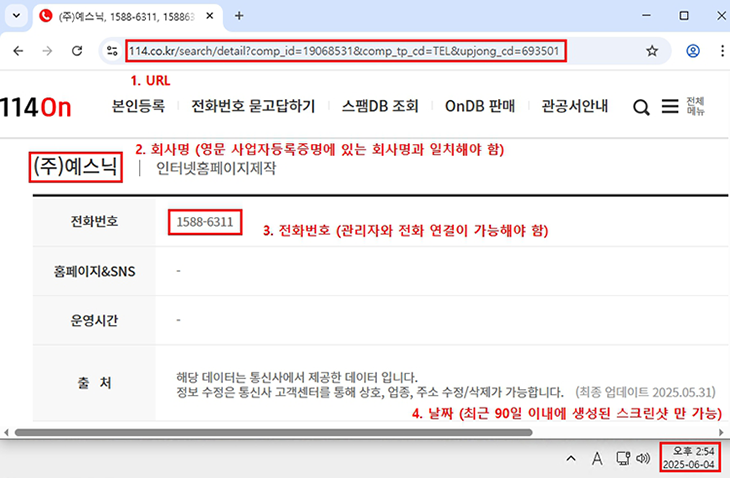Click the scrollbar left arrow
This screenshot has height=478, width=730.
tap(6, 432)
